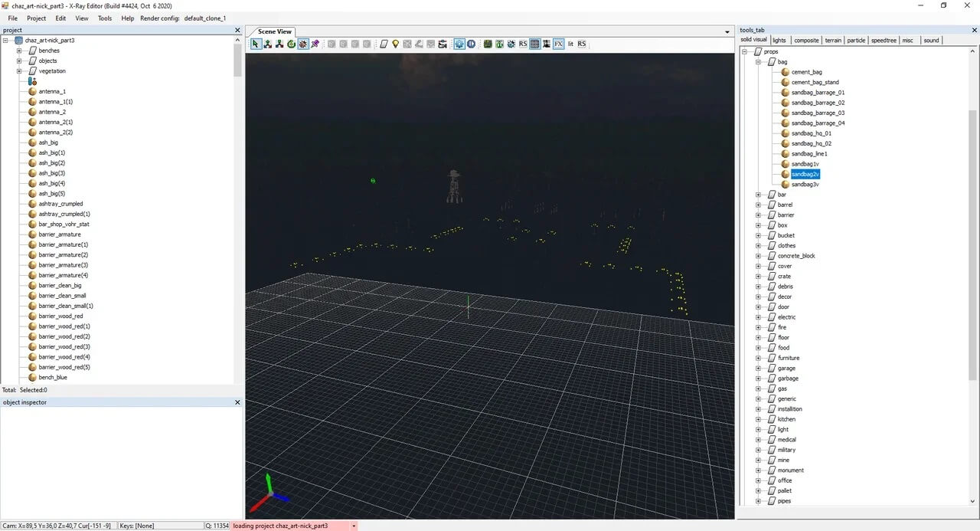Toggle the lit lighting mode button
Viewport: 980px width, 531px height.
coord(570,44)
